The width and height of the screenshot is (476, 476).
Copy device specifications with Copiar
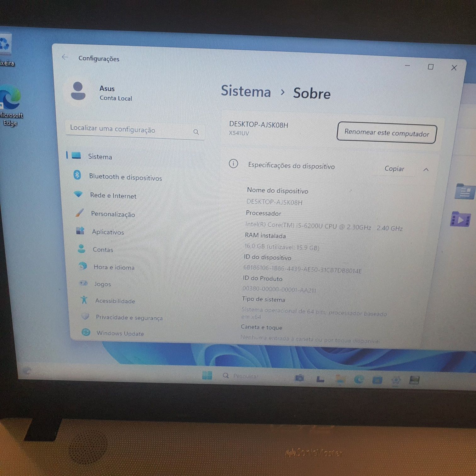(394, 168)
